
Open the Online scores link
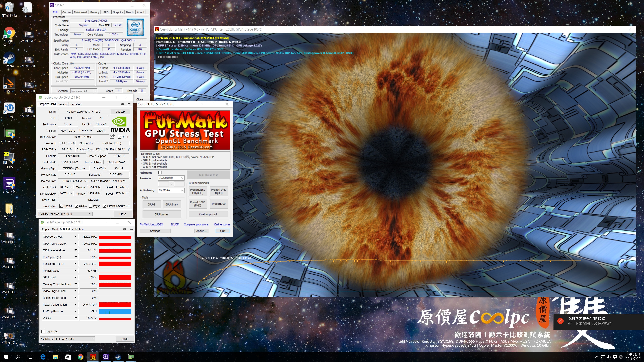coord(222,224)
